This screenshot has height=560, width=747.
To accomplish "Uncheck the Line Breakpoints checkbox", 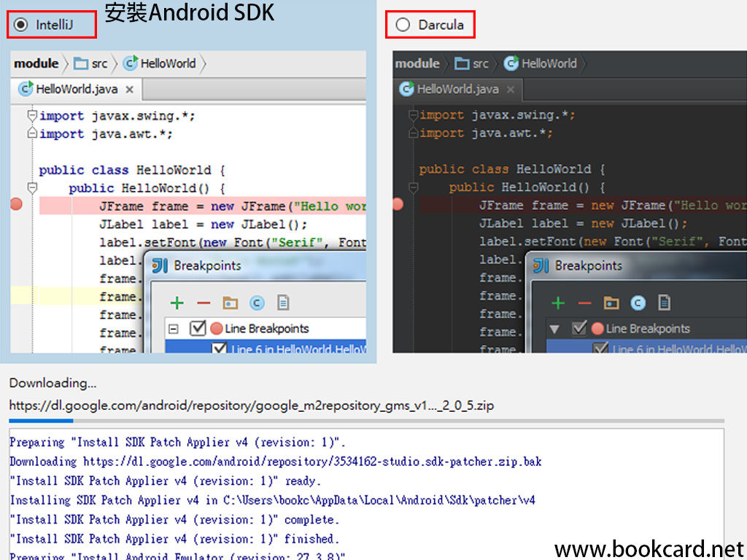I will coord(199,328).
